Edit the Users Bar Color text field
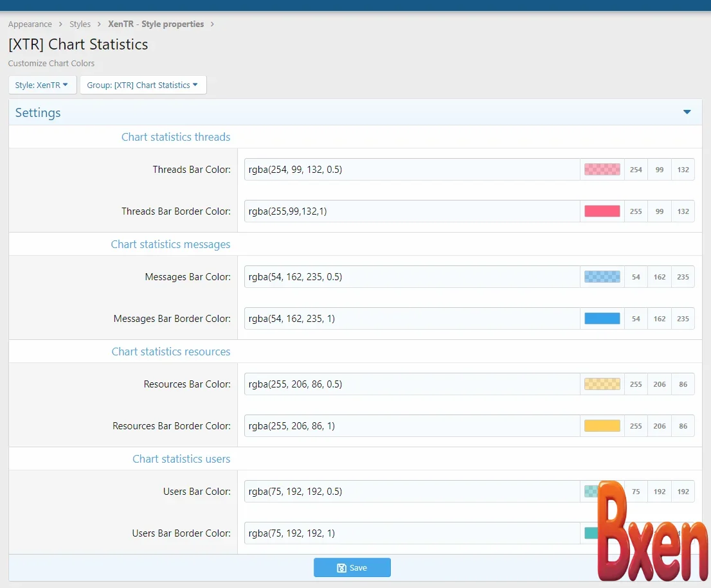 coord(411,492)
